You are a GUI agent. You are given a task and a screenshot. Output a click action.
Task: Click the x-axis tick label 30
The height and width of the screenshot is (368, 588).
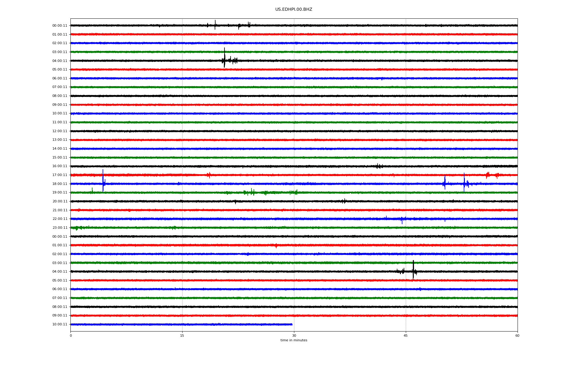pyautogui.click(x=294, y=336)
